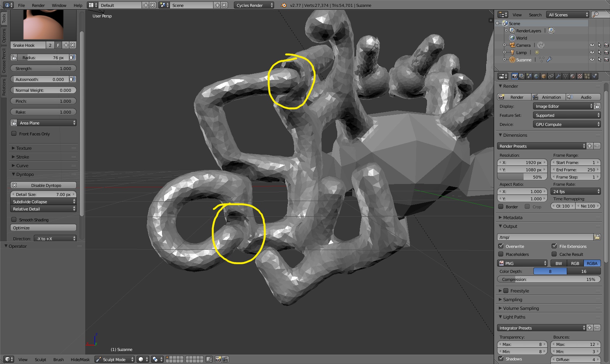Click the /tmp/ output path field
The height and width of the screenshot is (364, 610).
click(545, 237)
